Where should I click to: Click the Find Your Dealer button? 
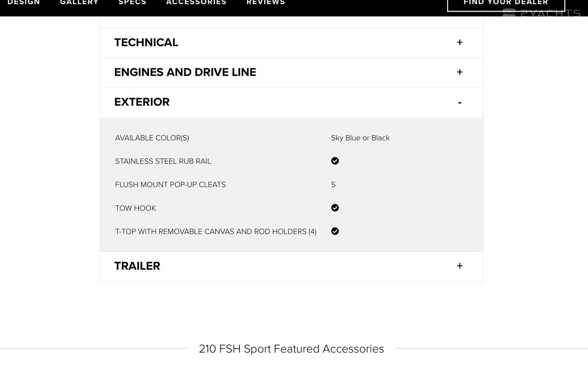click(x=506, y=4)
